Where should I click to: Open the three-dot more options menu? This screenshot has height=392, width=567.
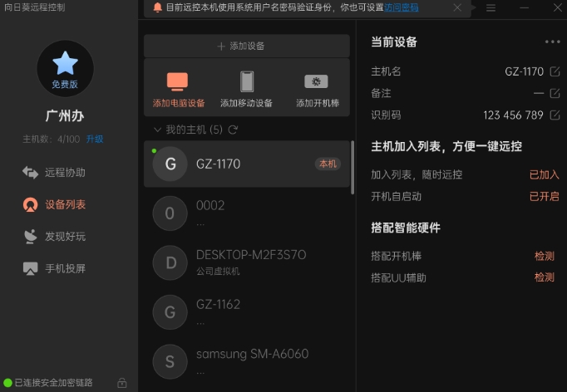coord(553,42)
